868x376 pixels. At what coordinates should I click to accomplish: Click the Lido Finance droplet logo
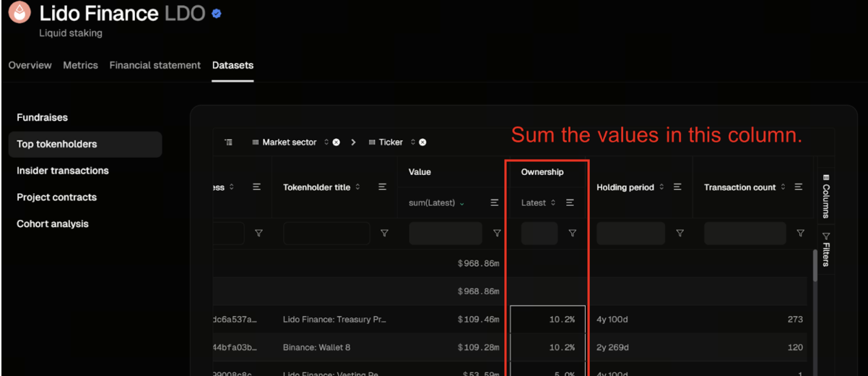coord(19,12)
